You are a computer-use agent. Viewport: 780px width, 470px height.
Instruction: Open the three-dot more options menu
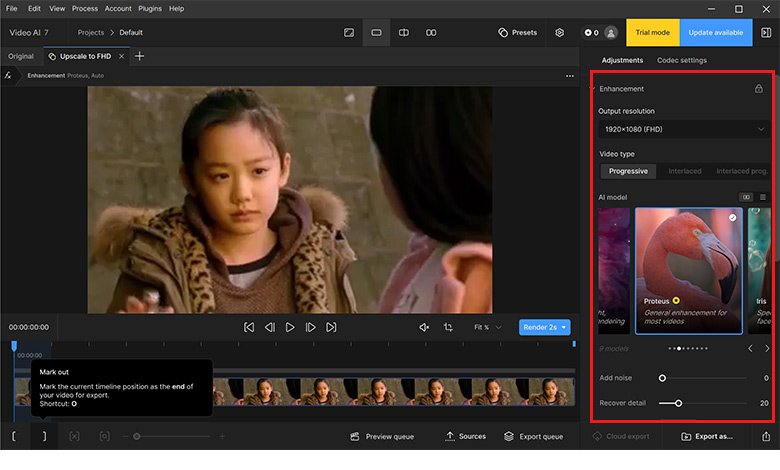pyautogui.click(x=570, y=76)
